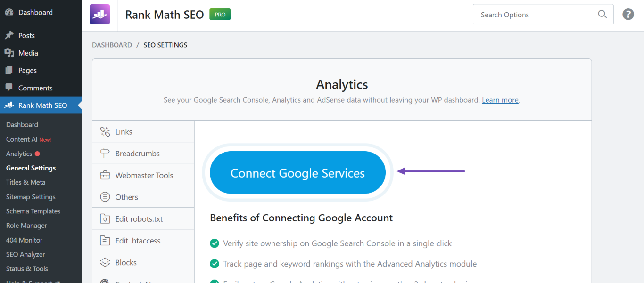
Task: Click the Rank Math SEO logo icon
Action: [99, 14]
